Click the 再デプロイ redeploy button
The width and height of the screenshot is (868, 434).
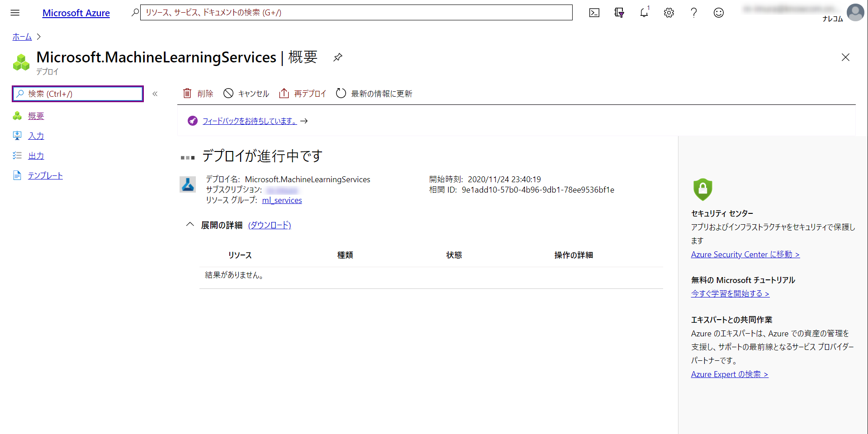pyautogui.click(x=303, y=94)
